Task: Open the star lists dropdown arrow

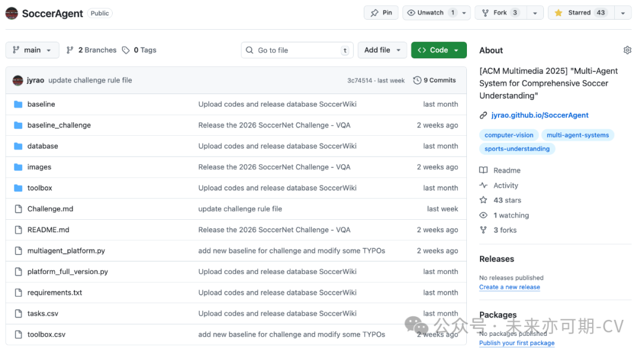Action: pos(623,13)
